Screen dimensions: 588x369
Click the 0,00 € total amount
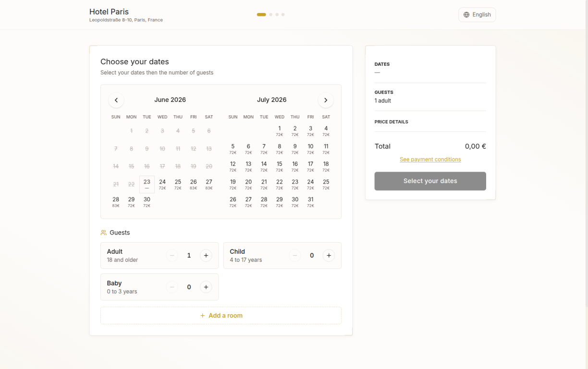coord(476,147)
